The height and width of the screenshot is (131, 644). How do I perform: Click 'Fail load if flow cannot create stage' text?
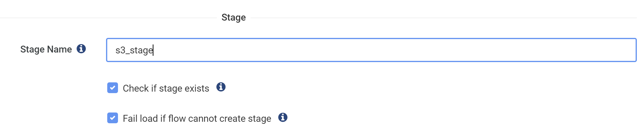pos(197,118)
